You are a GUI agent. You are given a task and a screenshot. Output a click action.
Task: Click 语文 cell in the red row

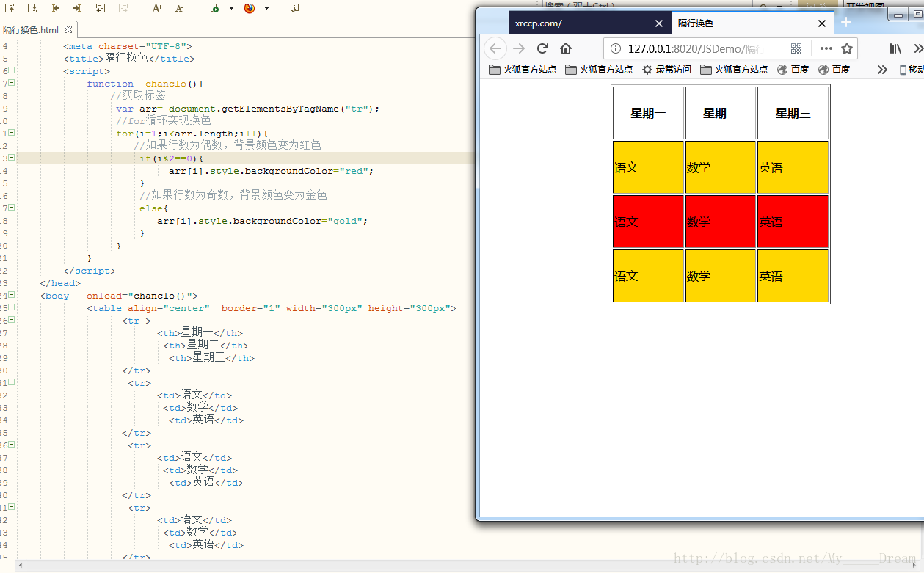pyautogui.click(x=648, y=222)
